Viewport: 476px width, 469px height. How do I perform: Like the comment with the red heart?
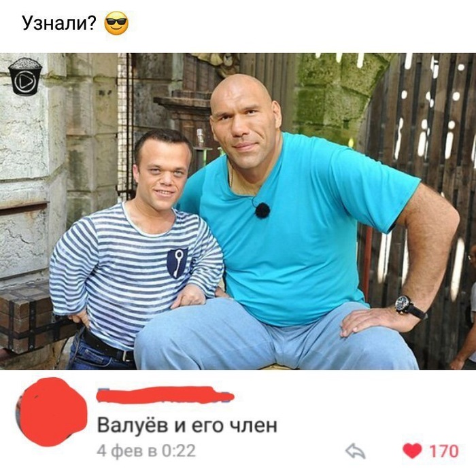point(412,451)
